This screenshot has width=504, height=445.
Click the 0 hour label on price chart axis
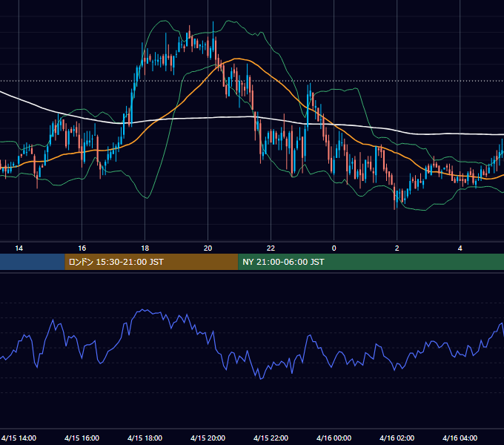pos(334,248)
